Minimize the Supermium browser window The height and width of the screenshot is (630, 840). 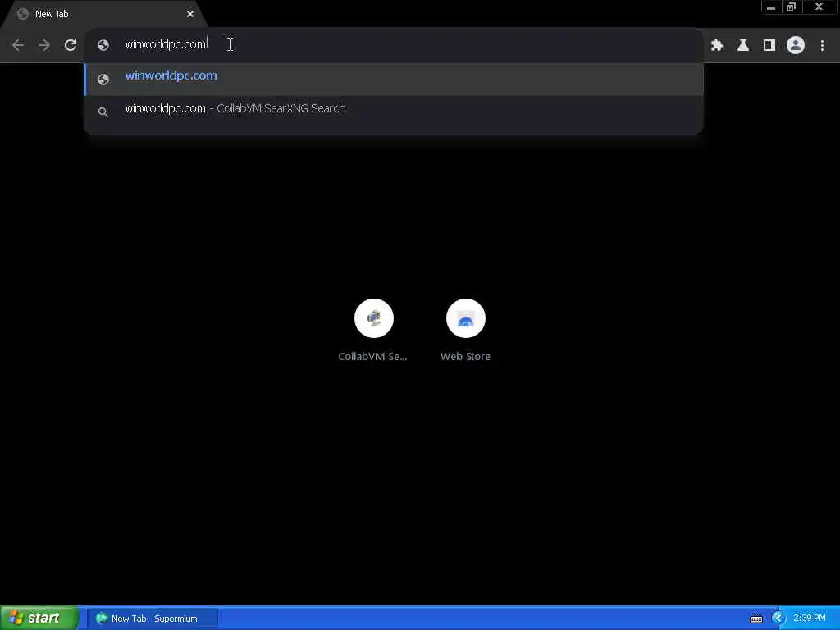771,7
